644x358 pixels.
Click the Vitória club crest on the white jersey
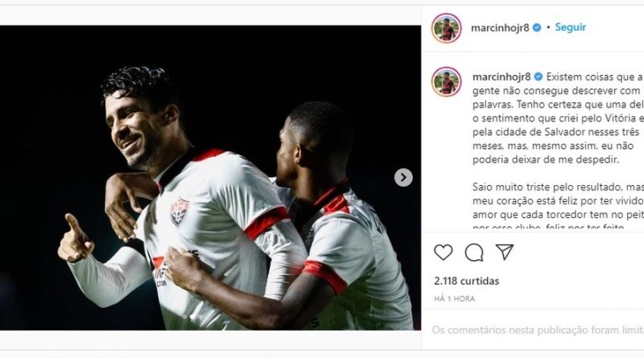180,212
